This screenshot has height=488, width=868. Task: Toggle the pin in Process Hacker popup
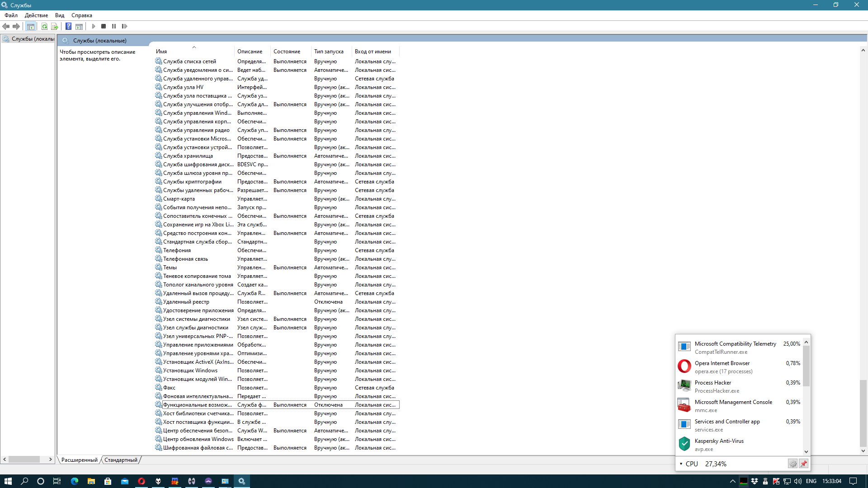[803, 464]
